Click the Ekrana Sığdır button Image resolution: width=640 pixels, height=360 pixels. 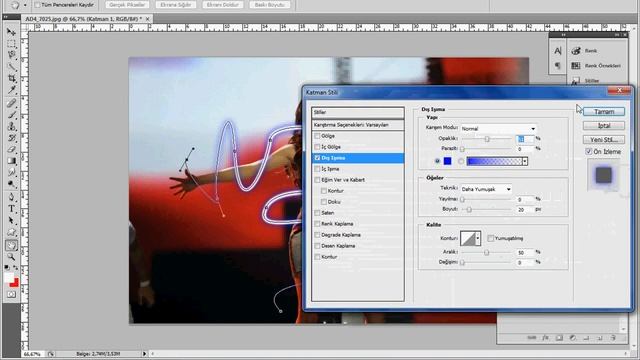(176, 5)
